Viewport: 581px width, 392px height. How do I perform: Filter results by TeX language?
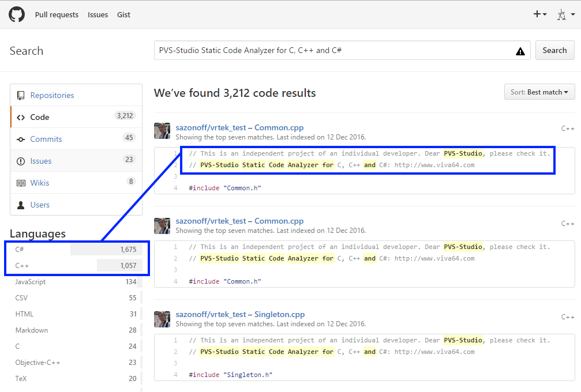tap(76, 378)
